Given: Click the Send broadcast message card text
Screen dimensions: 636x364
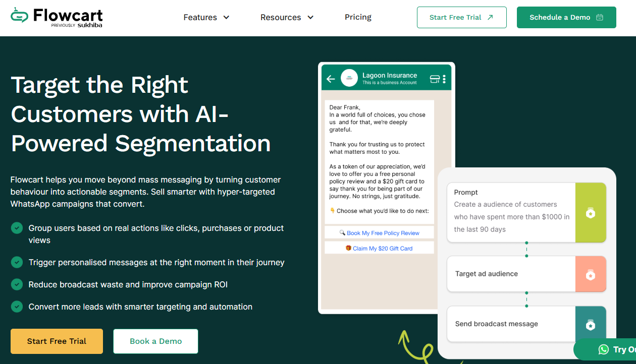Looking at the screenshot, I should (497, 324).
